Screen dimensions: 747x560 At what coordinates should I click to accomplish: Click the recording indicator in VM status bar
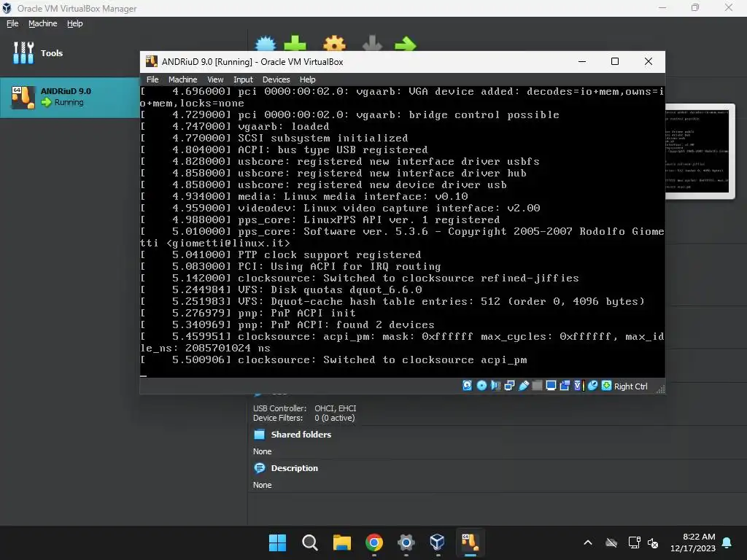[565, 386]
